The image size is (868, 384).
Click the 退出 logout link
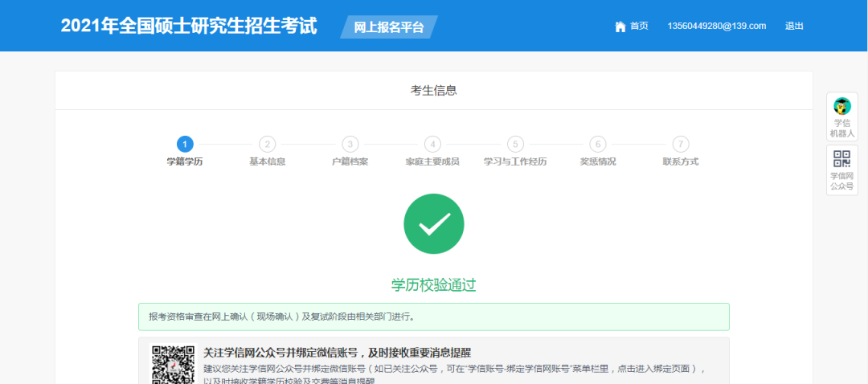(x=794, y=26)
